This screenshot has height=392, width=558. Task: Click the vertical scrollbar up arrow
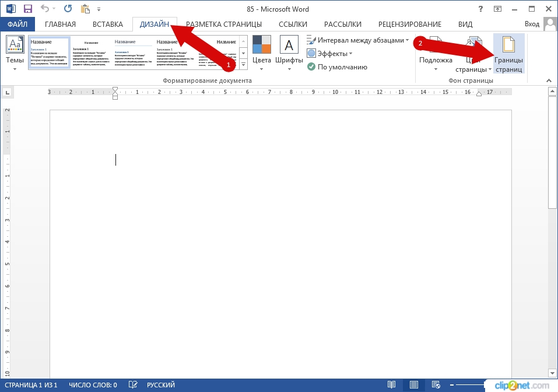[552, 92]
